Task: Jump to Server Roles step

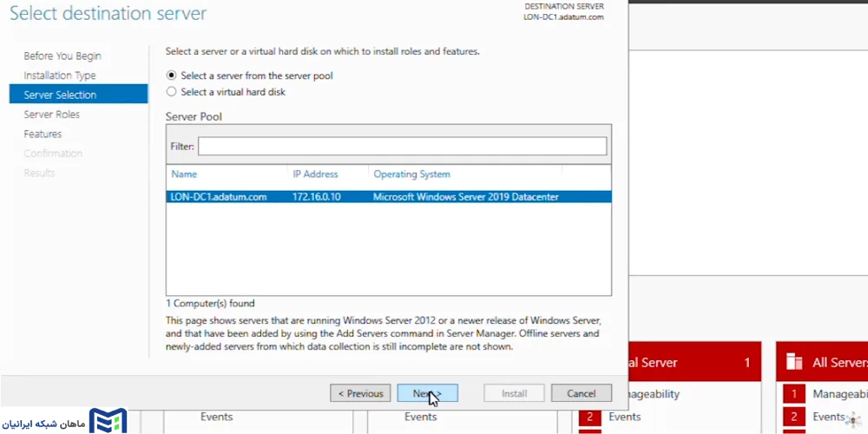Action: [51, 114]
